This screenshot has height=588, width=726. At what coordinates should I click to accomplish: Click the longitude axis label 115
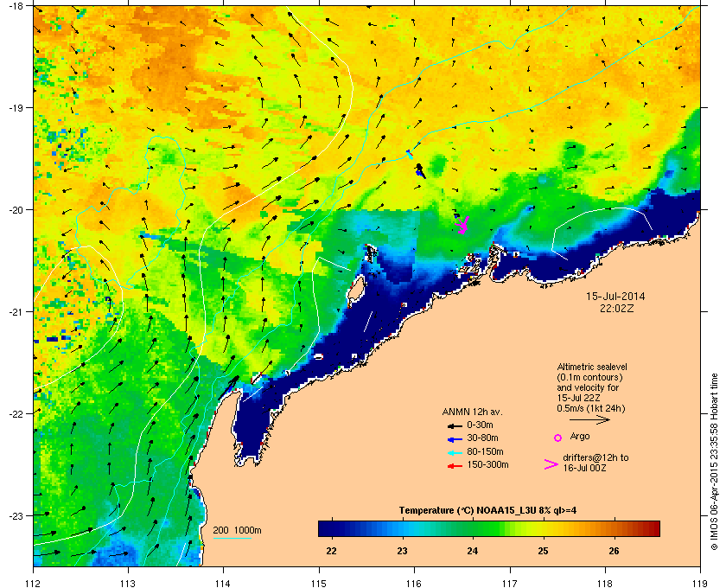pos(319,584)
